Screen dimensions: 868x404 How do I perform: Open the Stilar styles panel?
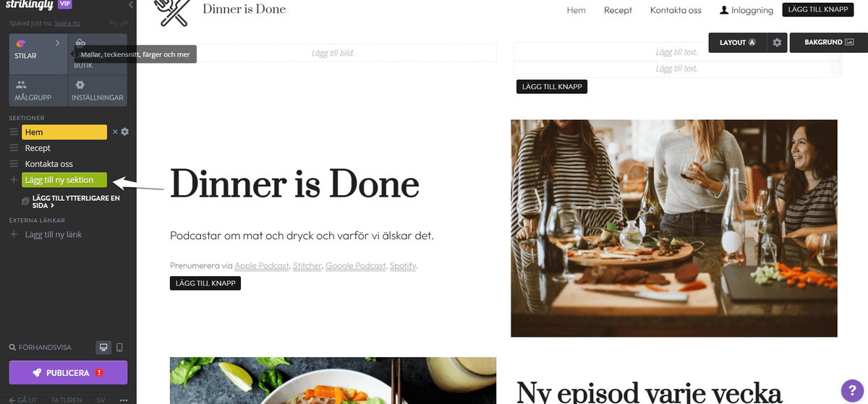38,53
